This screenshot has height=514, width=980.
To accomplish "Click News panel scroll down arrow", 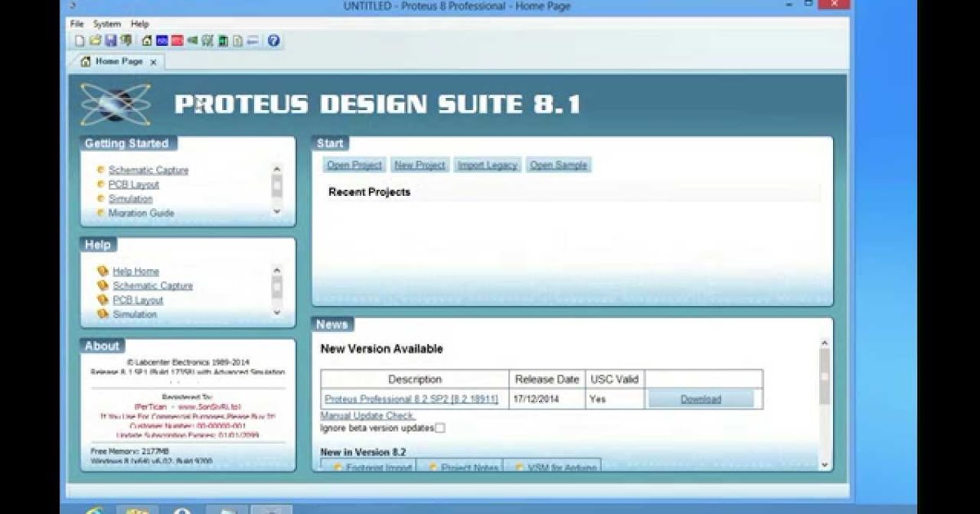I will point(824,464).
